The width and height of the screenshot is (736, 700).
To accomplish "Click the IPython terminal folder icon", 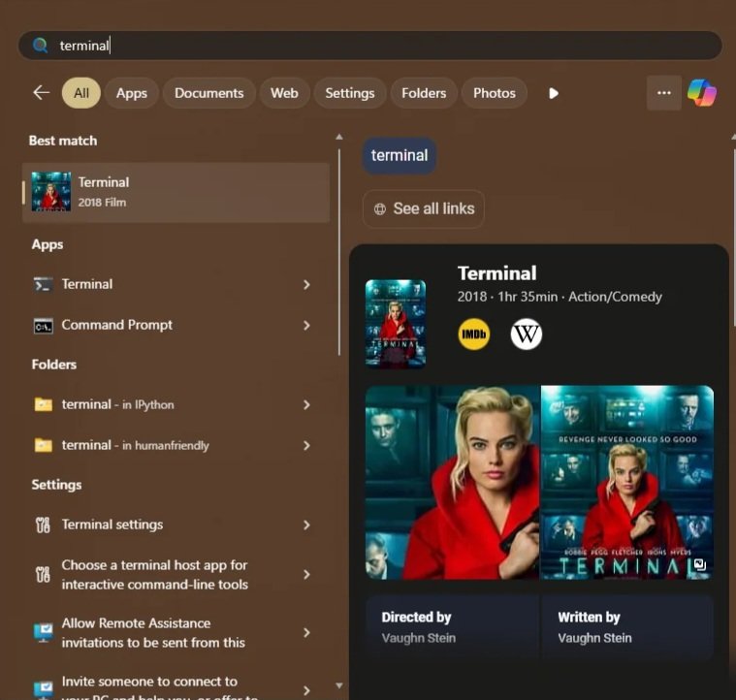I will [x=43, y=404].
